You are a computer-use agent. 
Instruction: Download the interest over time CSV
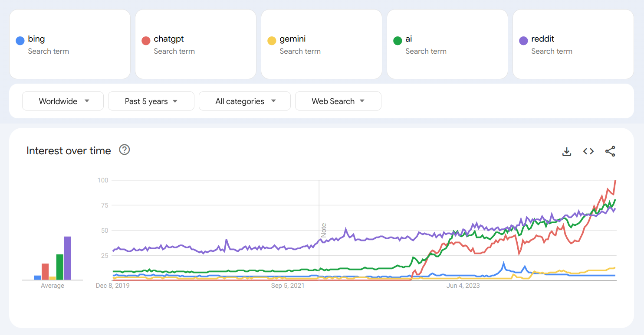pos(567,151)
